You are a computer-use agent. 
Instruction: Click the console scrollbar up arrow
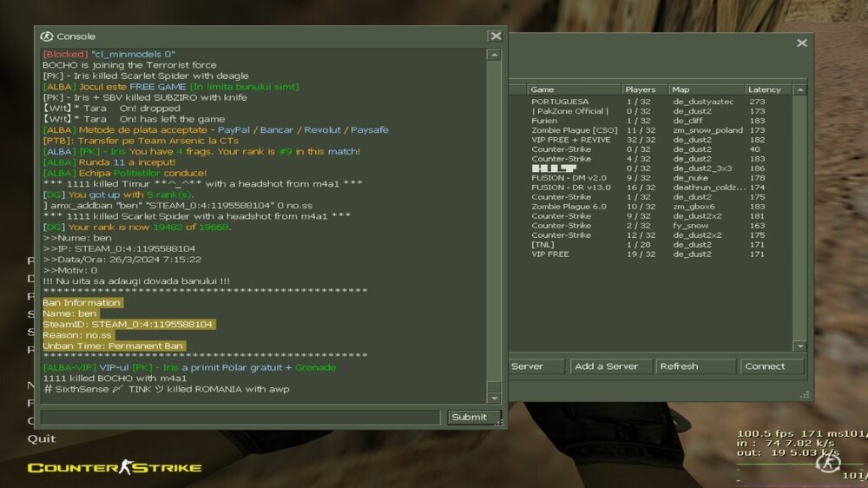coord(494,55)
